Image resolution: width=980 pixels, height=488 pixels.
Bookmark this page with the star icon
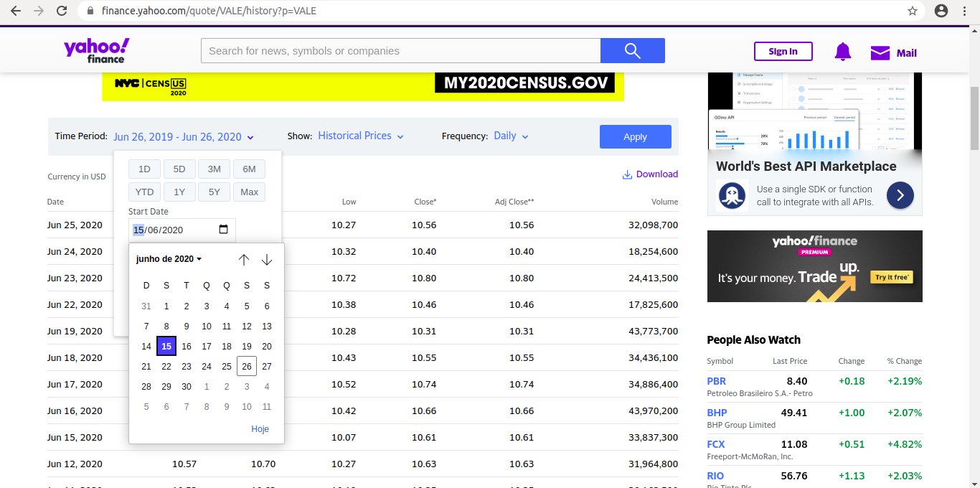coord(913,11)
